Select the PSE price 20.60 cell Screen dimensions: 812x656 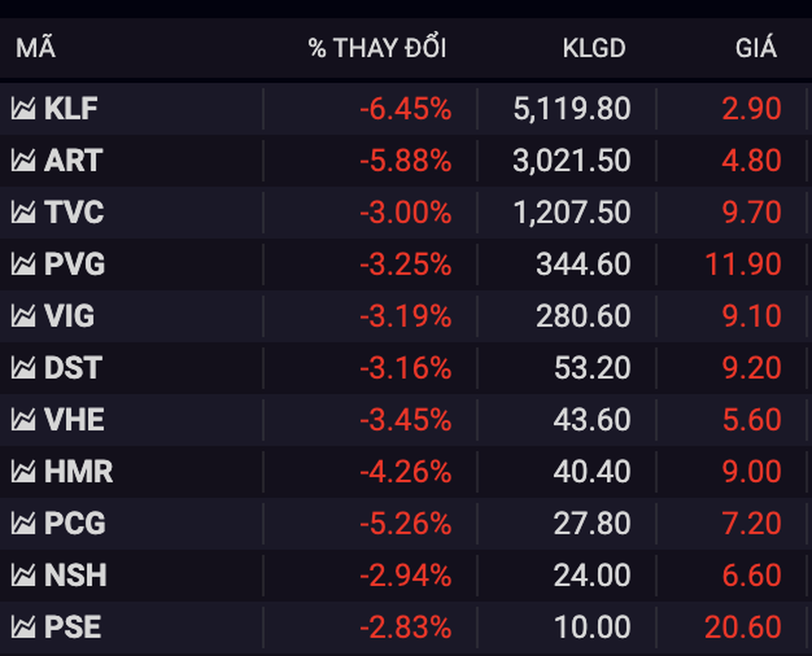click(743, 627)
